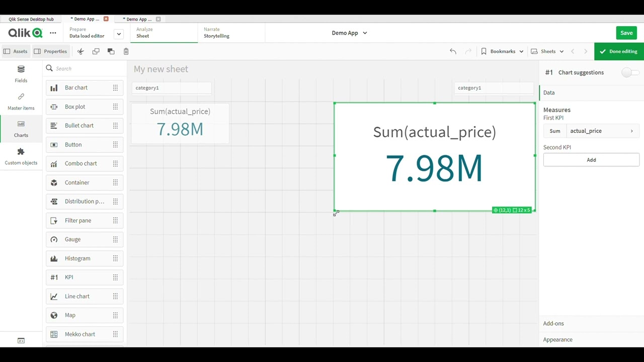Click the Container chart icon
This screenshot has width=644, height=362.
[54, 183]
